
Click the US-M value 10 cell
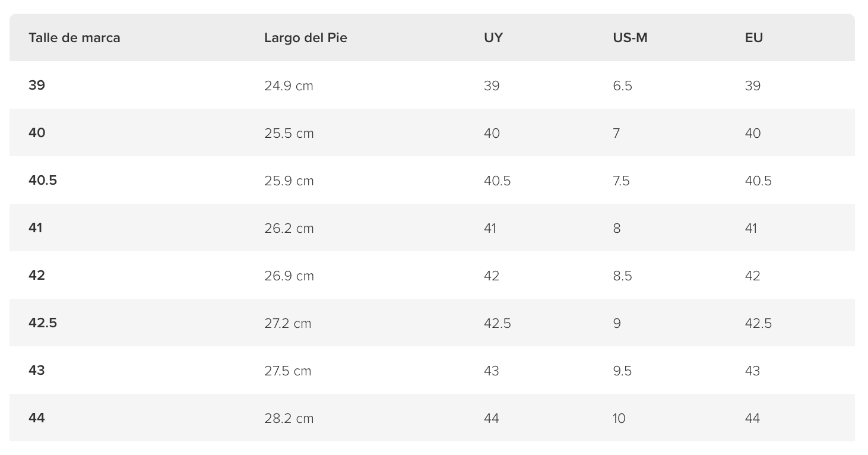point(619,419)
